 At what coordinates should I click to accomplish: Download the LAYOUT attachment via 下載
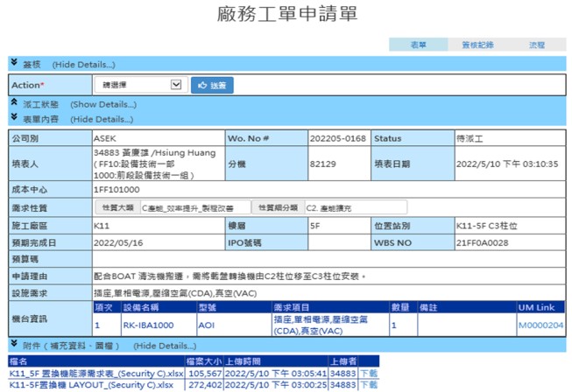(368, 384)
